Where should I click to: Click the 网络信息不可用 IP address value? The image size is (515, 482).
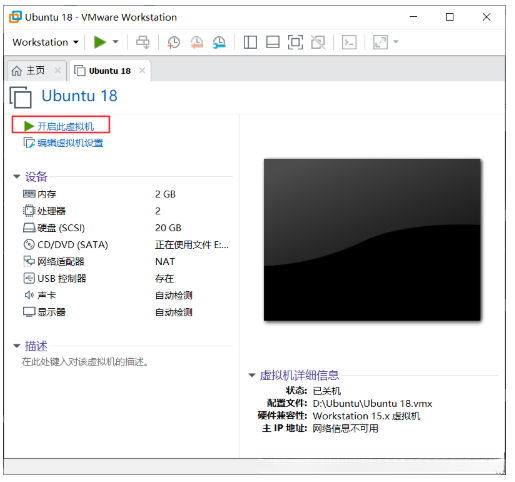[345, 428]
